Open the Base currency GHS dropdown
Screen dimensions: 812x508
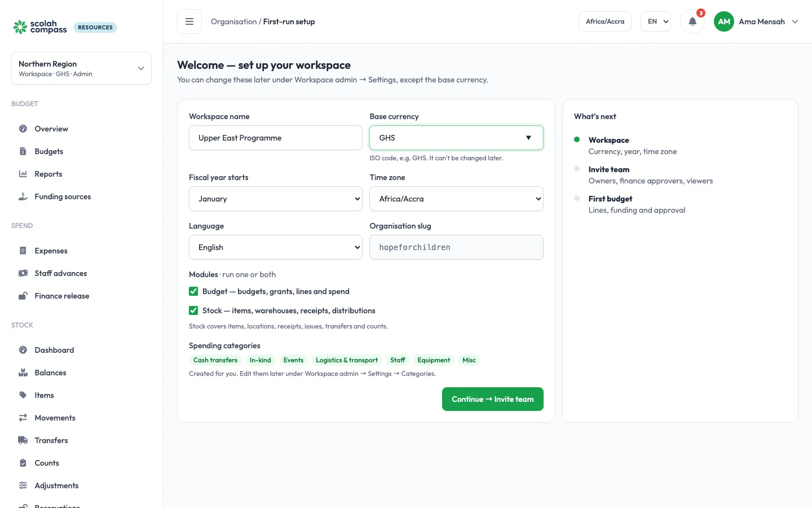pyautogui.click(x=456, y=138)
